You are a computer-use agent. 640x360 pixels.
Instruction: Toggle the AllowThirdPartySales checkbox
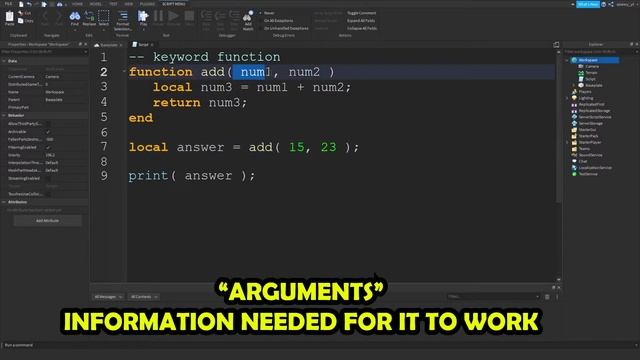click(48, 124)
